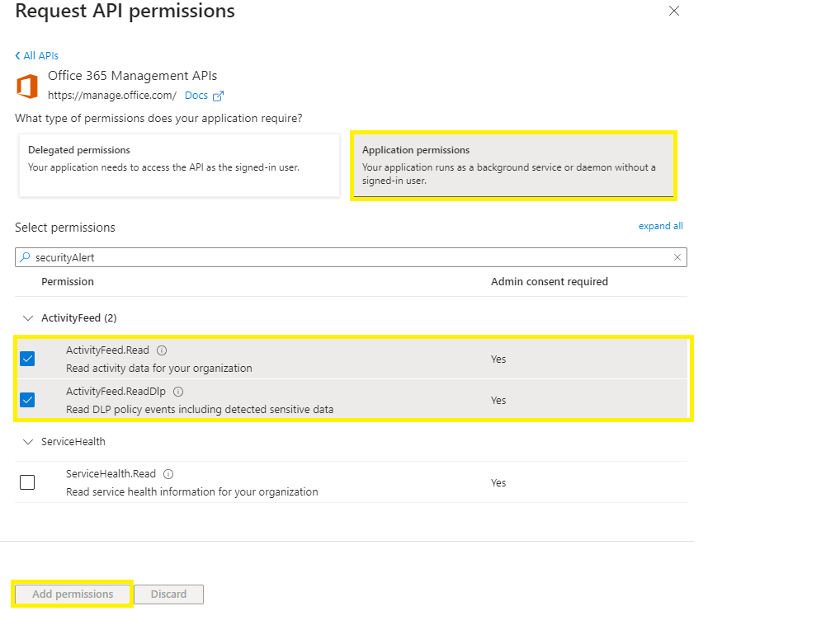Viewport: 840px width, 625px height.
Task: Open Docs via the external link icon
Action: (x=217, y=95)
